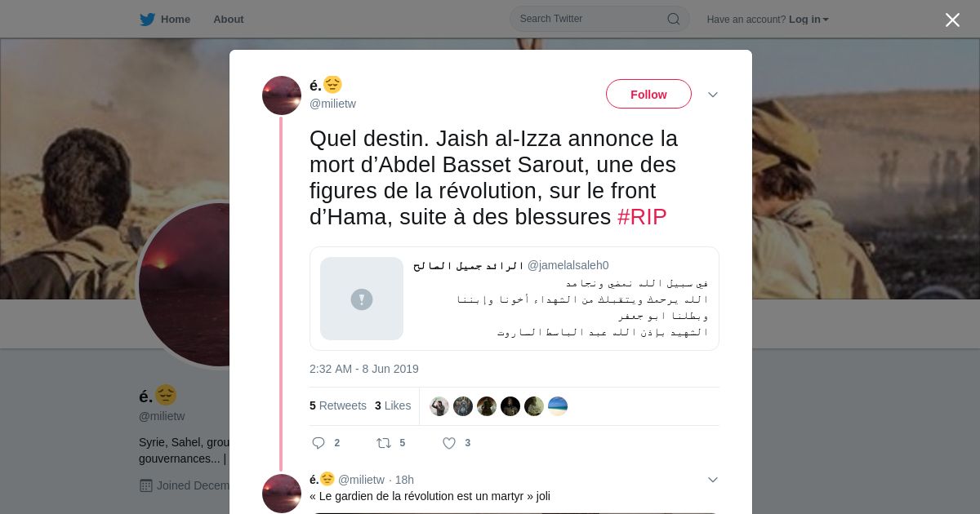980x514 pixels.
Task: Like the tweet with the heart icon
Action: (x=449, y=443)
